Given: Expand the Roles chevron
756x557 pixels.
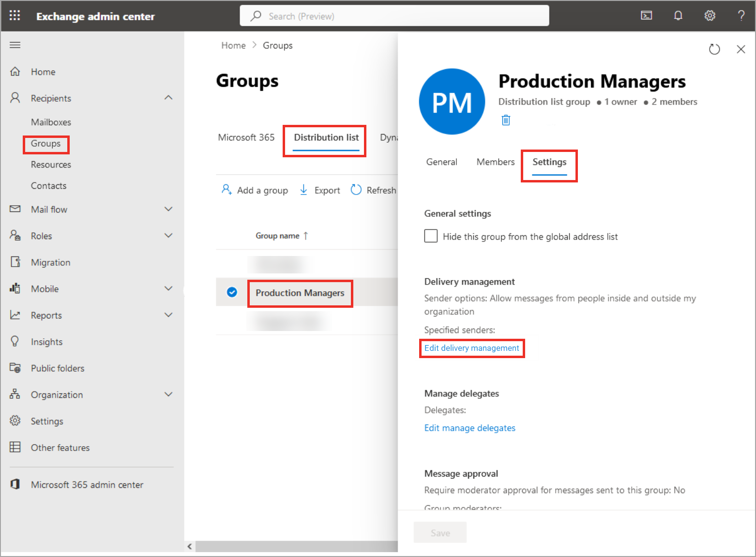Looking at the screenshot, I should pos(168,236).
